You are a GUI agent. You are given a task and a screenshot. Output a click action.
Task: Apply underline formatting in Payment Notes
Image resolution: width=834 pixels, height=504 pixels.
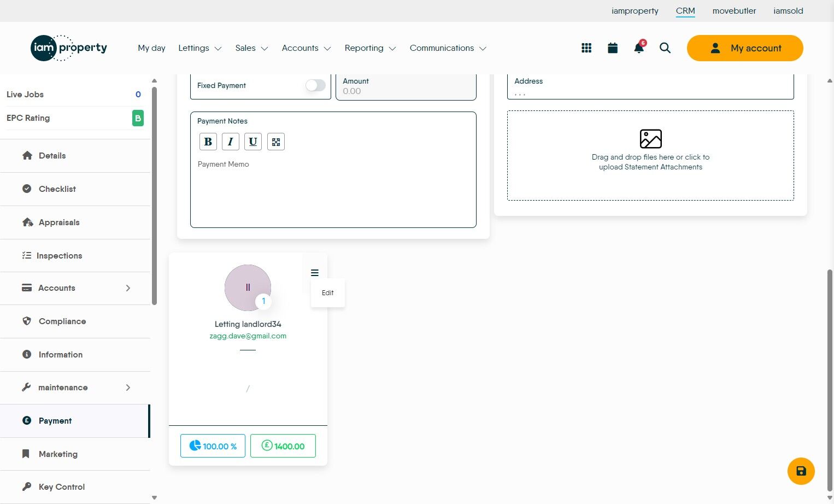(x=253, y=142)
